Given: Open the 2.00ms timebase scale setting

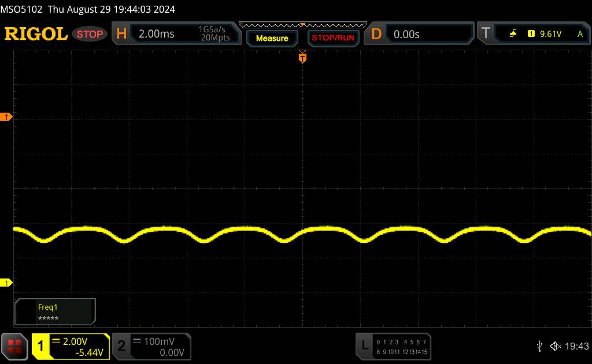Looking at the screenshot, I should [x=156, y=34].
